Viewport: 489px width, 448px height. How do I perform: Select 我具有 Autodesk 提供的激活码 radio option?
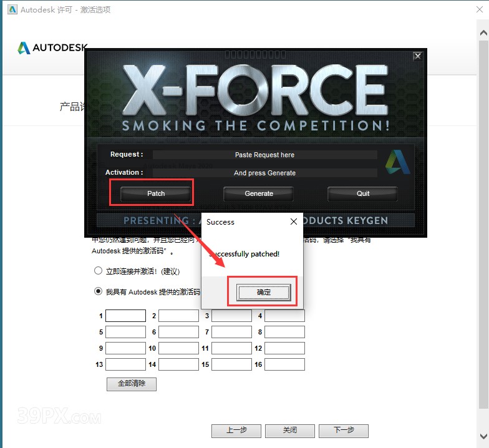pos(99,291)
